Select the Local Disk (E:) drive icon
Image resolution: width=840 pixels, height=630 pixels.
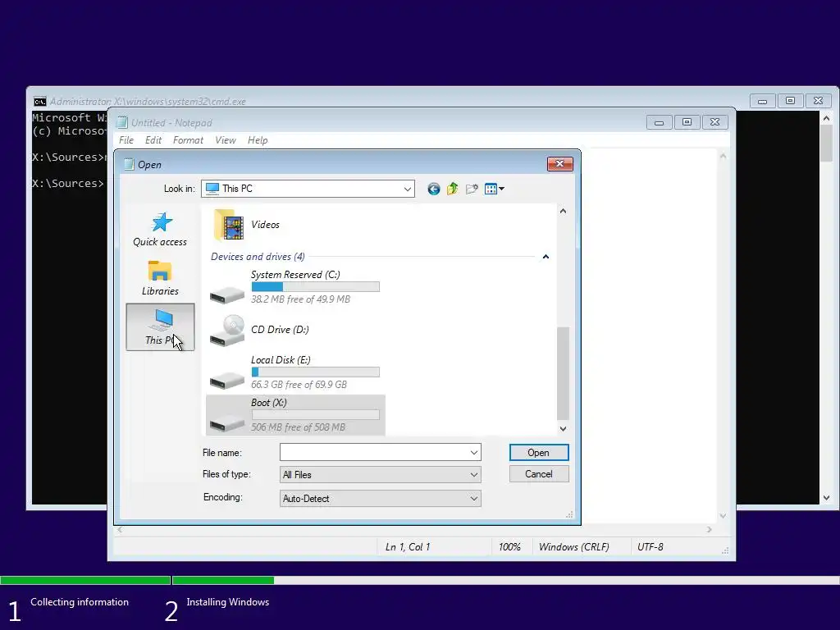227,380
